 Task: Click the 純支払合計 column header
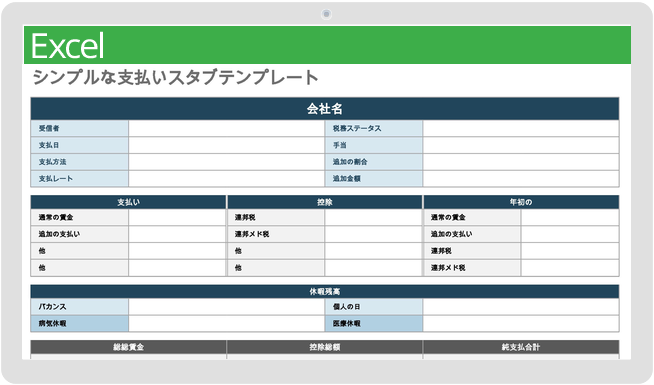pyautogui.click(x=521, y=347)
